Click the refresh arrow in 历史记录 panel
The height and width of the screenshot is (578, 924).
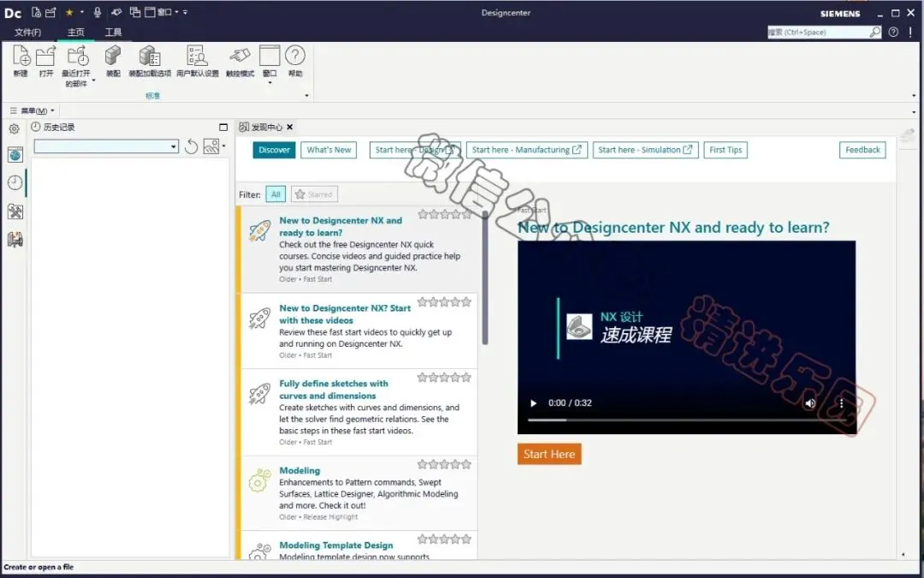(191, 146)
